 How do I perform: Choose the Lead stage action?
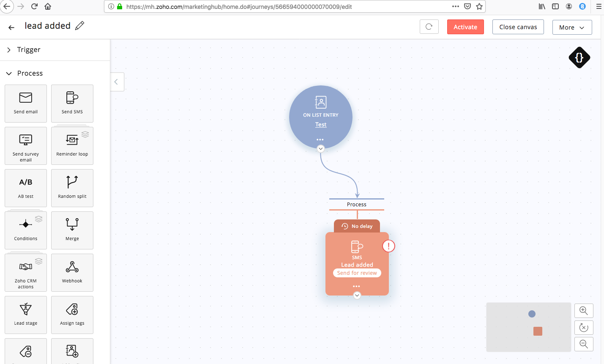[26, 315]
